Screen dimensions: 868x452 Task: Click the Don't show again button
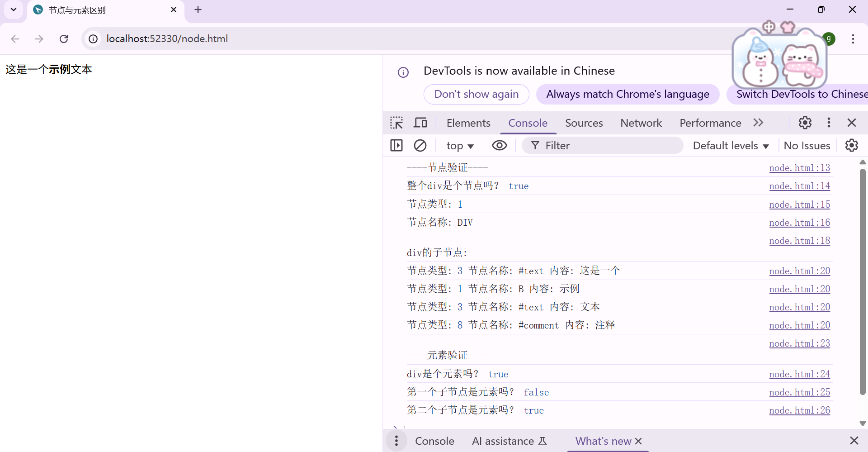coord(476,94)
